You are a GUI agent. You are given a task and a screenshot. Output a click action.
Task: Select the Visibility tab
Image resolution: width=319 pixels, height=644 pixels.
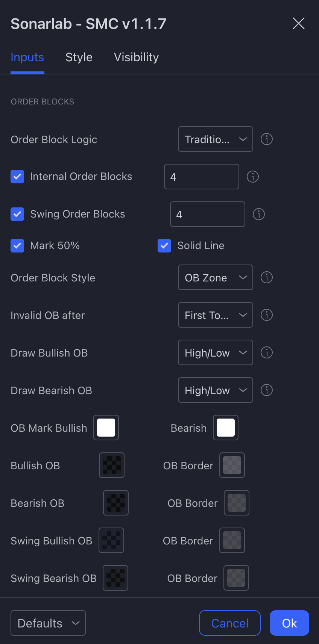(x=136, y=57)
